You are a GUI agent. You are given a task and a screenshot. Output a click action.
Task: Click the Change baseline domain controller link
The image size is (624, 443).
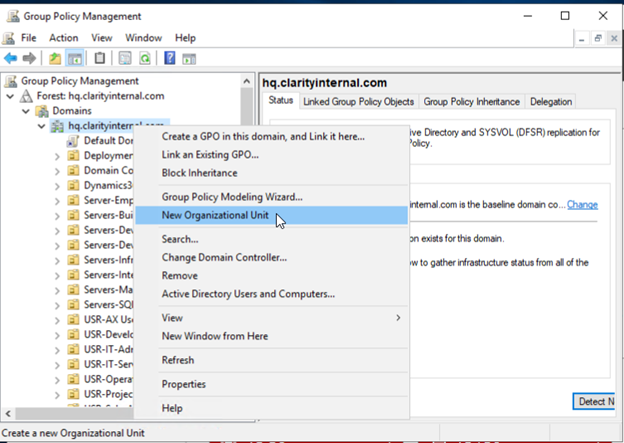582,205
